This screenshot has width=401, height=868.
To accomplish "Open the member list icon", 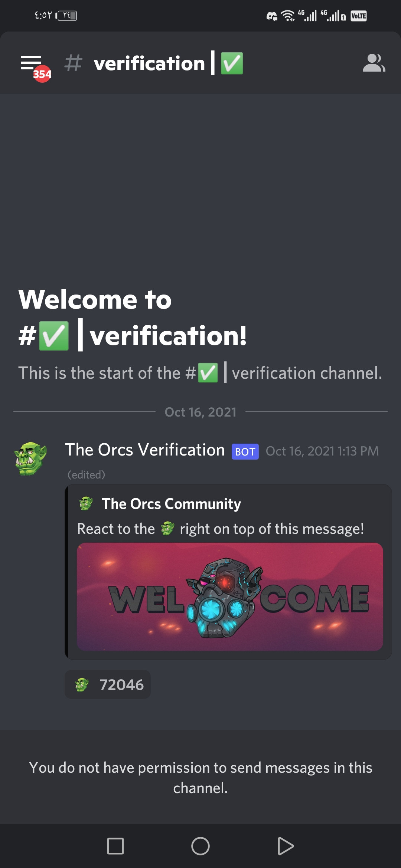I will click(374, 63).
